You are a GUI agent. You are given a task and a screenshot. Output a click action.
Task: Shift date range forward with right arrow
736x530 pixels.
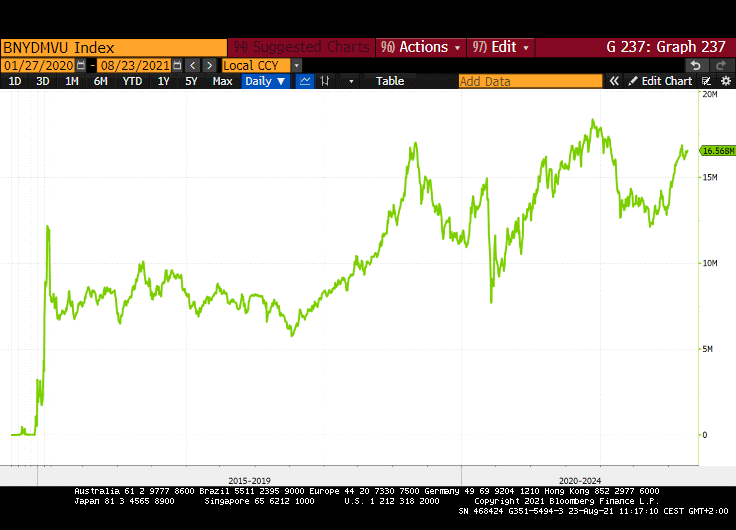(x=209, y=65)
